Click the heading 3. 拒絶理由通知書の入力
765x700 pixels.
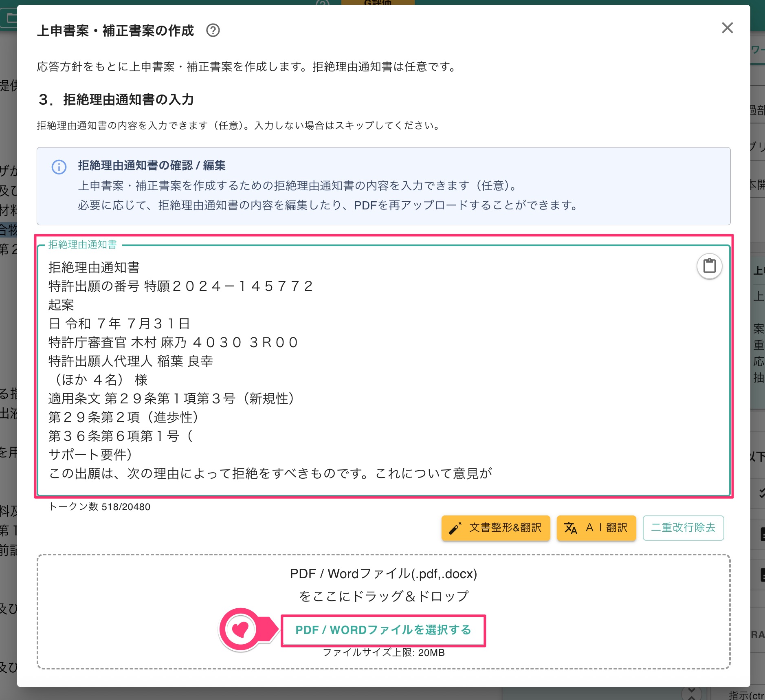[116, 99]
